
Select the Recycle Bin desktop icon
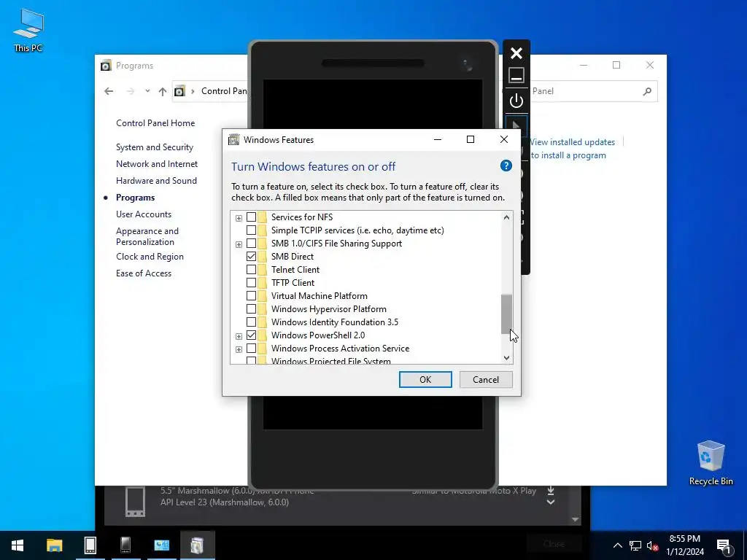(711, 463)
